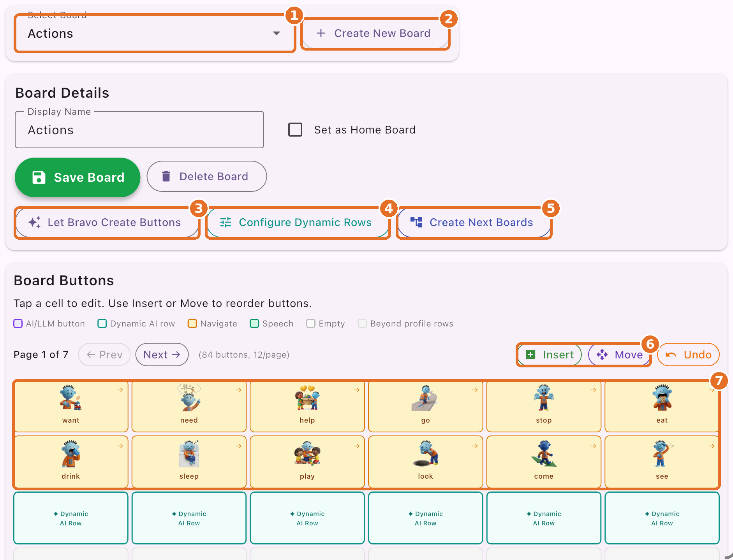Open the Select Board dropdown showing Actions
Image resolution: width=733 pixels, height=560 pixels.
pos(155,33)
